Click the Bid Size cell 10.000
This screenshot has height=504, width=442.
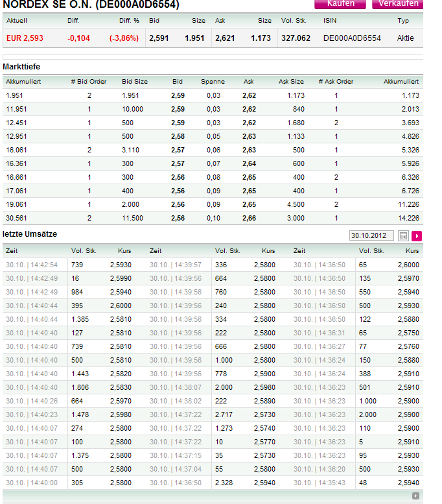[132, 109]
